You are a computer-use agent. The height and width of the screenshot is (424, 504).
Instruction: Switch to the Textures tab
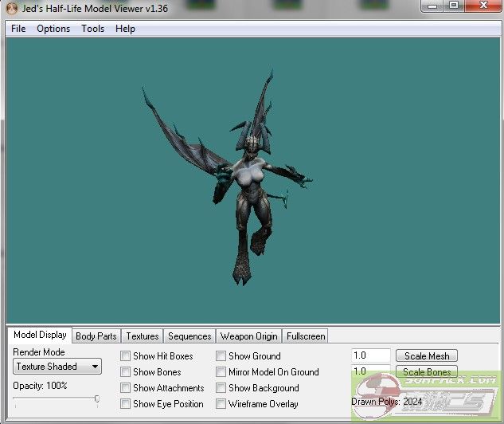(x=143, y=336)
